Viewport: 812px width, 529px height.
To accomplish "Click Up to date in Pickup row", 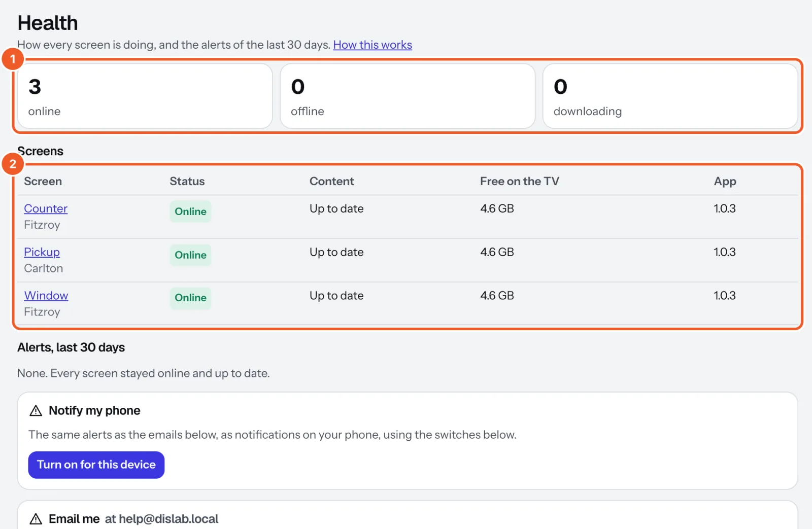I will pos(336,252).
